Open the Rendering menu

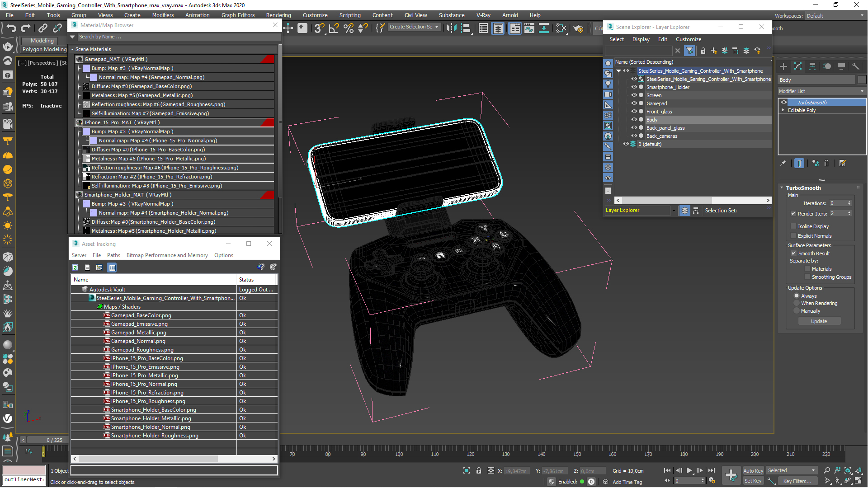click(278, 15)
